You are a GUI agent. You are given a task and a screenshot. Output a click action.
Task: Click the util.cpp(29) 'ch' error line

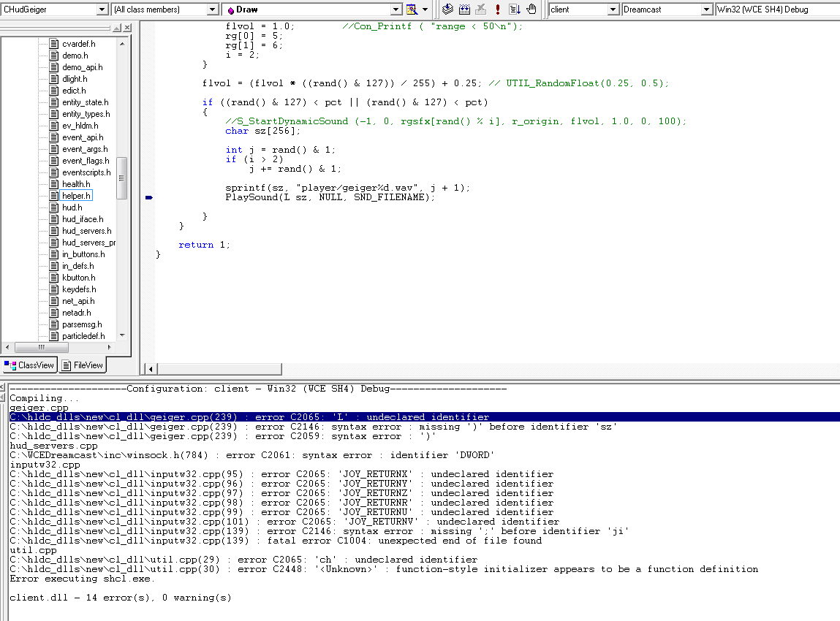243,560
